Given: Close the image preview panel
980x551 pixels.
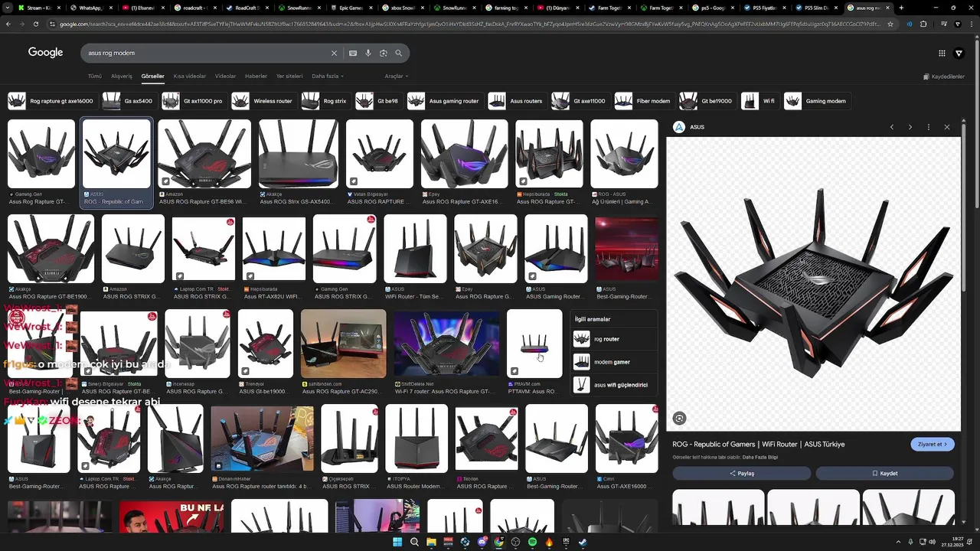Looking at the screenshot, I should (x=947, y=127).
